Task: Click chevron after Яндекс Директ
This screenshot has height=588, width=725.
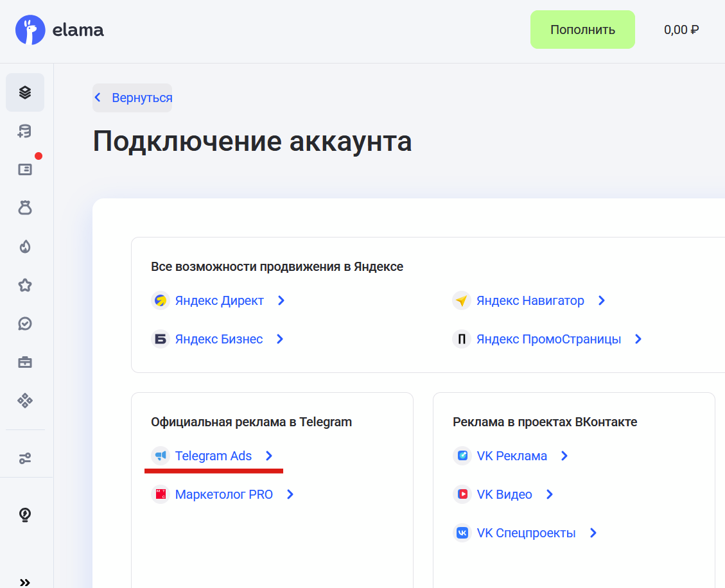Action: pyautogui.click(x=281, y=300)
